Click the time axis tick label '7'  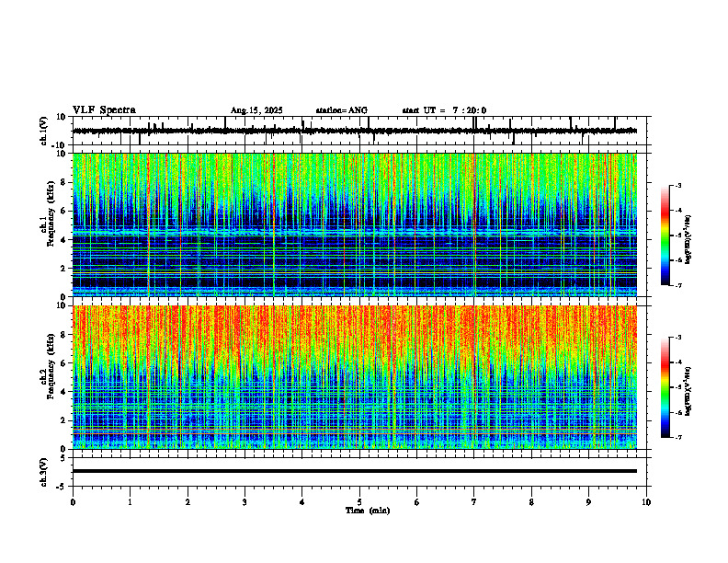point(474,502)
